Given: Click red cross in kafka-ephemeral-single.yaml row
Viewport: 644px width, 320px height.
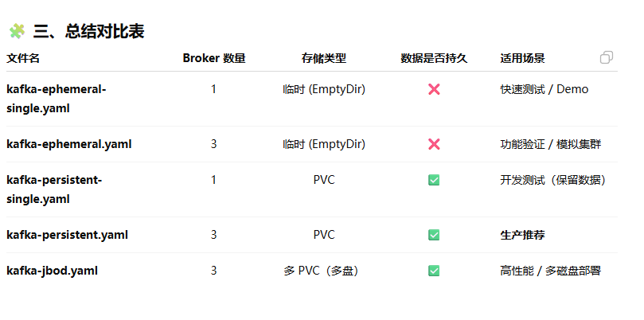Looking at the screenshot, I should tap(434, 89).
